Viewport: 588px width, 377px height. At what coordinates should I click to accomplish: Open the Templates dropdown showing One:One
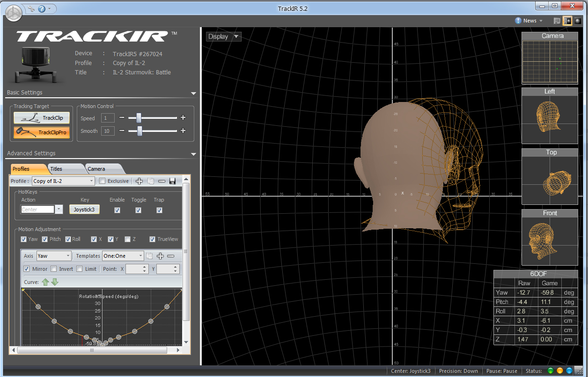tap(123, 256)
